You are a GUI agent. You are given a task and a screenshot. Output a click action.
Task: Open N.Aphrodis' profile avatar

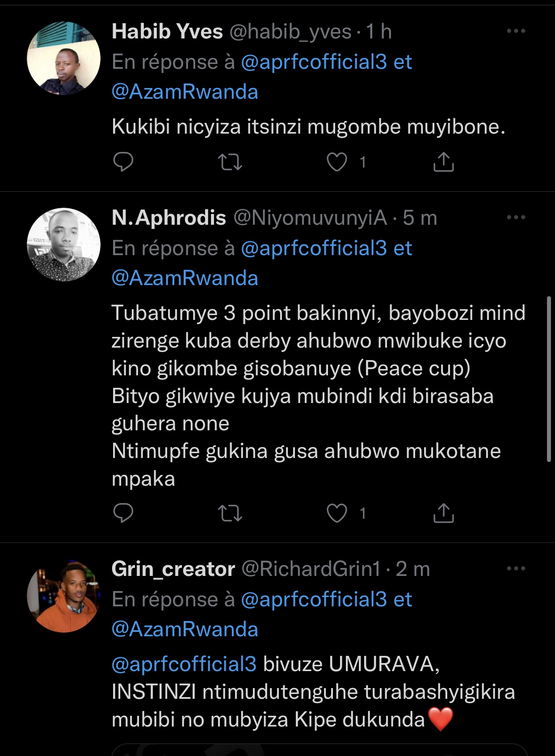pyautogui.click(x=63, y=244)
